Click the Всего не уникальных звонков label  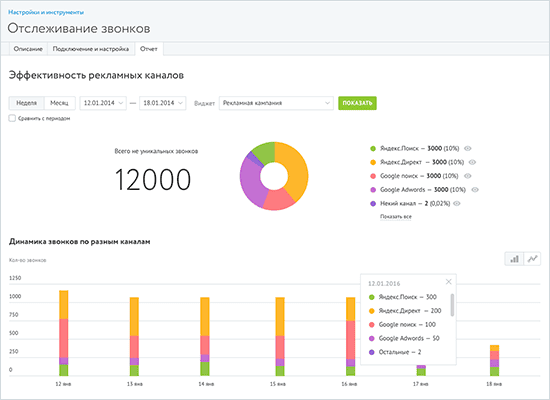[156, 151]
